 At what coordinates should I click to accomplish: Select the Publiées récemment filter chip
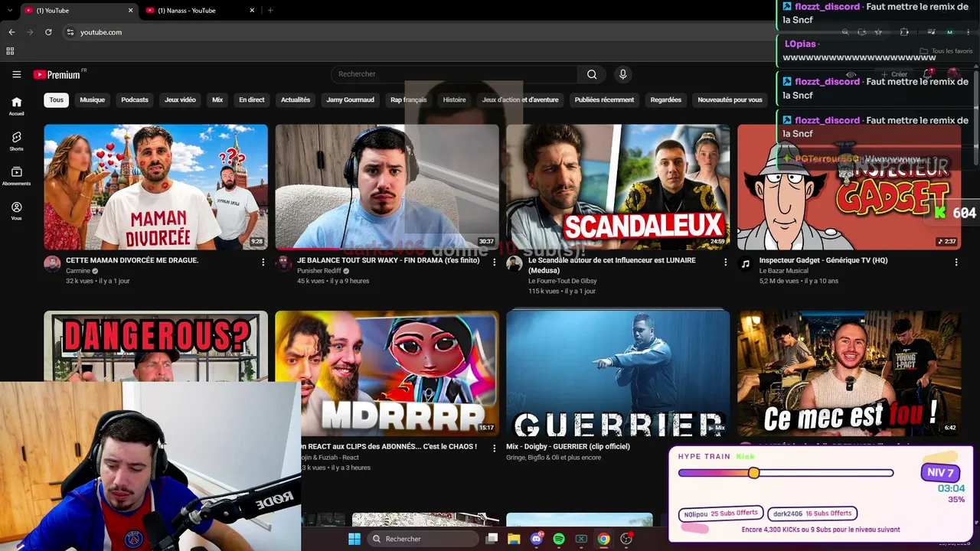point(604,99)
